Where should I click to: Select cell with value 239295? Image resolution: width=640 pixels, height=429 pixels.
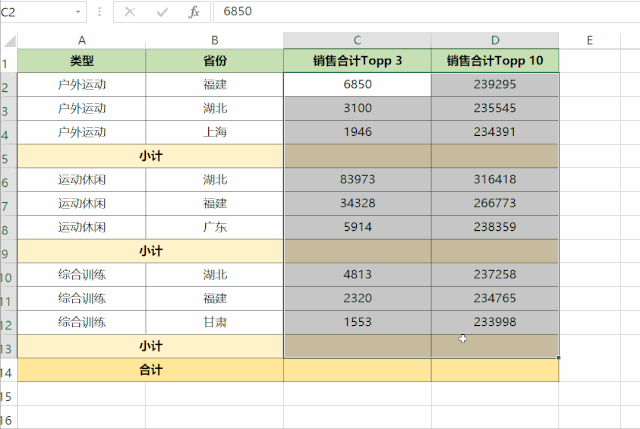495,84
